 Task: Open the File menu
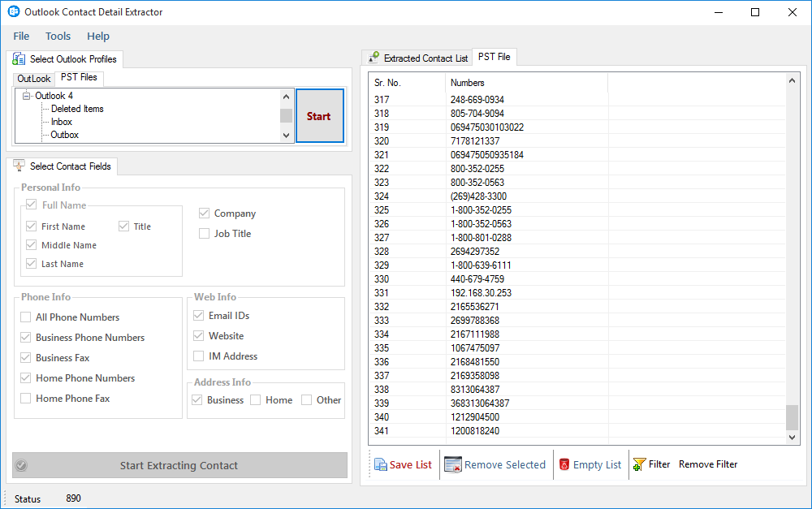pyautogui.click(x=21, y=37)
